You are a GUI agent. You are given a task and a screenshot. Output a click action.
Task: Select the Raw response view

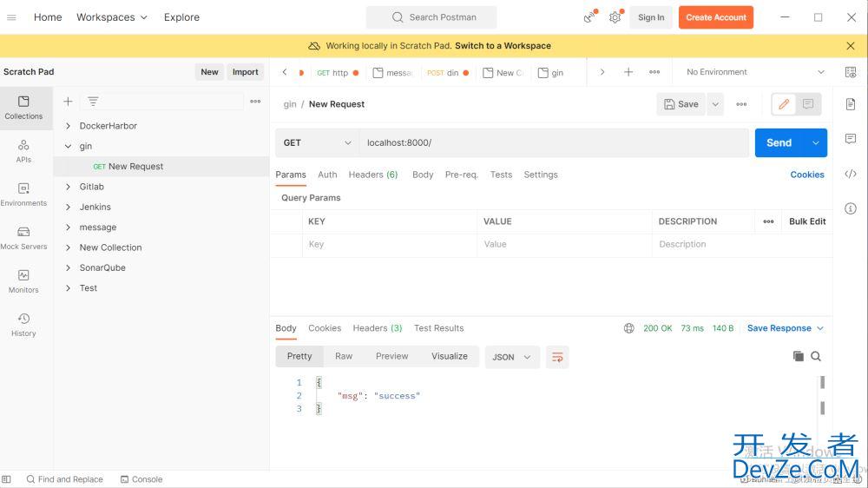tap(344, 356)
